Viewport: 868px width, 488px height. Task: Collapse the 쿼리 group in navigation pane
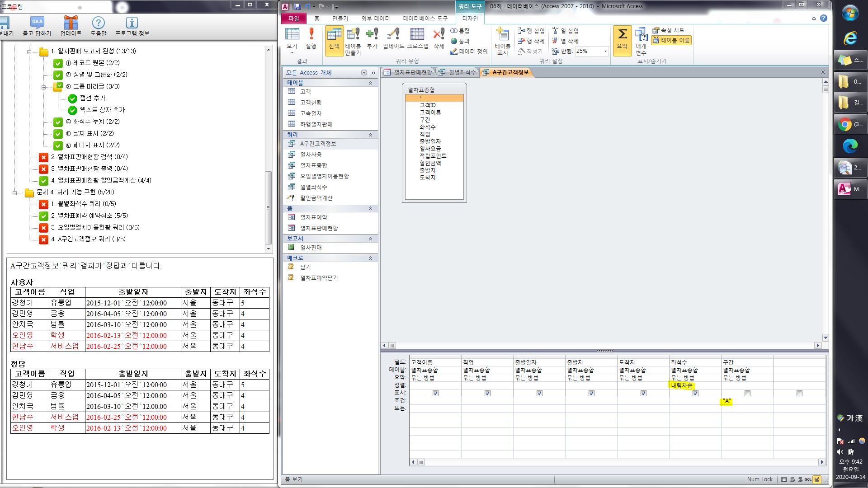[x=370, y=135]
